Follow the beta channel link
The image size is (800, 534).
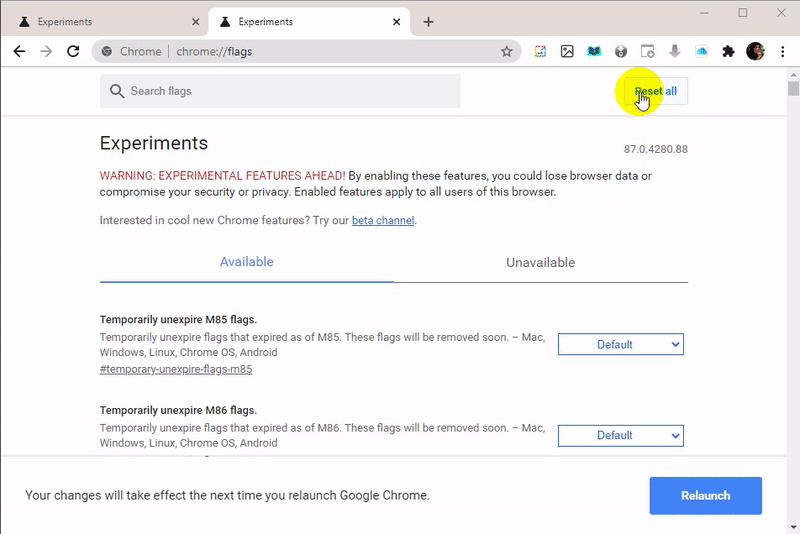coord(383,220)
